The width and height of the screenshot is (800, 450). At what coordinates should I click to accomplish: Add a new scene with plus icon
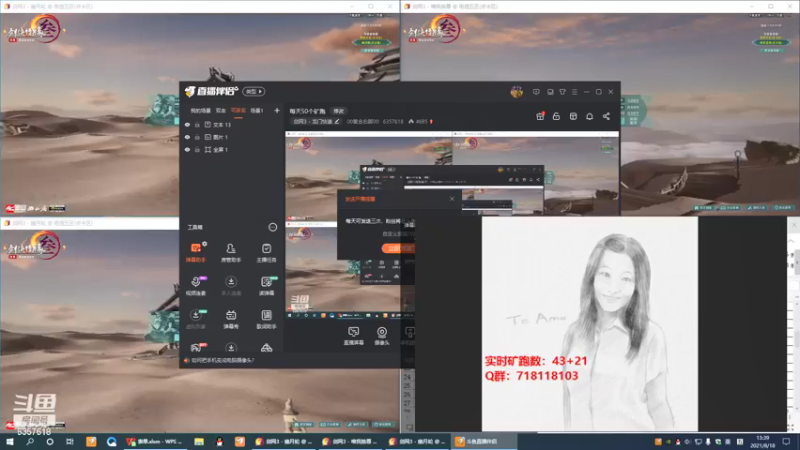click(277, 110)
